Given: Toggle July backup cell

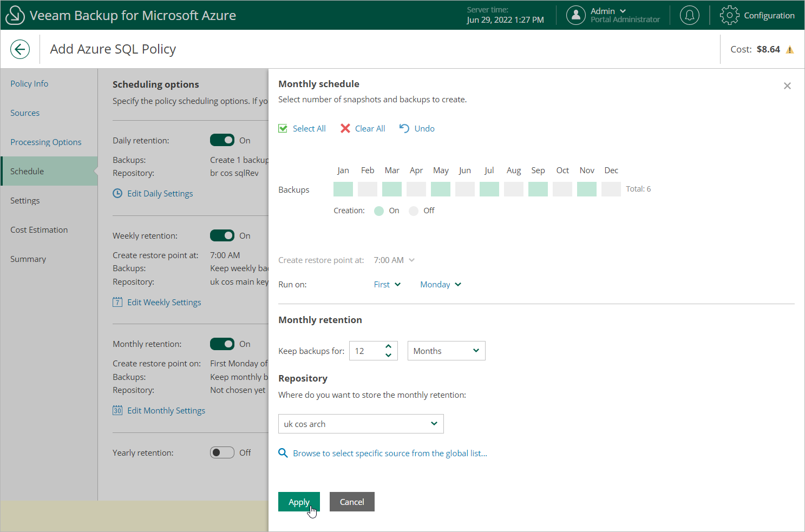Looking at the screenshot, I should pos(489,189).
